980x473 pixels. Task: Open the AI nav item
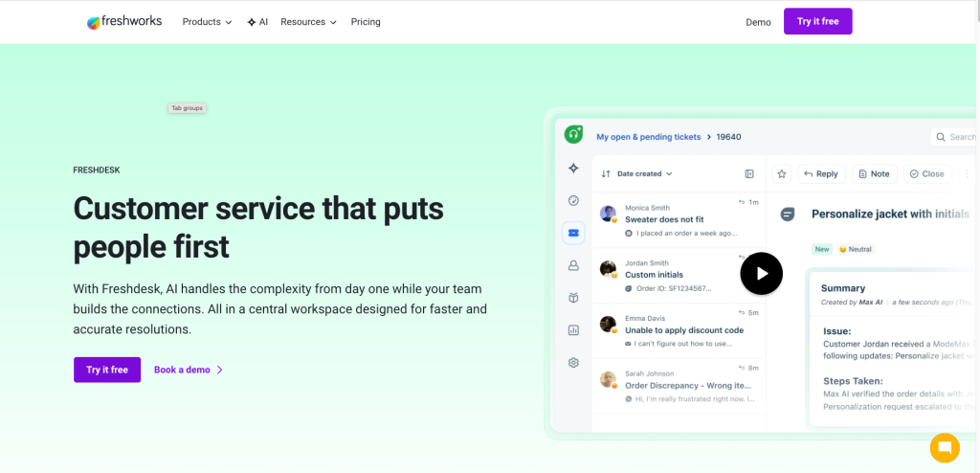(257, 22)
